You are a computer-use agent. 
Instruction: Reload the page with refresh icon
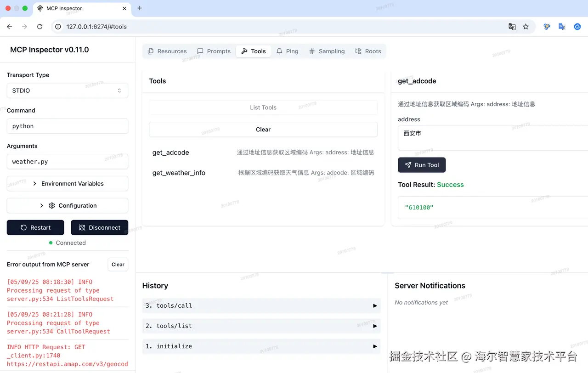click(x=40, y=27)
